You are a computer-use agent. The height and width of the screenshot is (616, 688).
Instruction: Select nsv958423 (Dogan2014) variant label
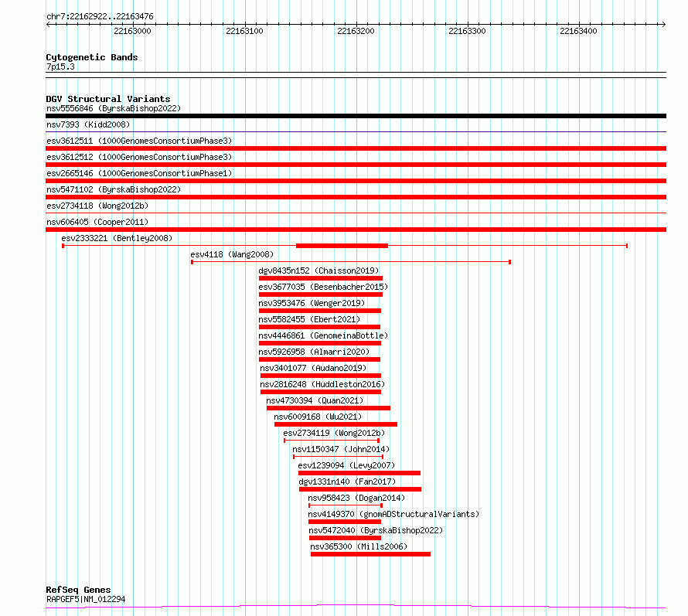356,498
